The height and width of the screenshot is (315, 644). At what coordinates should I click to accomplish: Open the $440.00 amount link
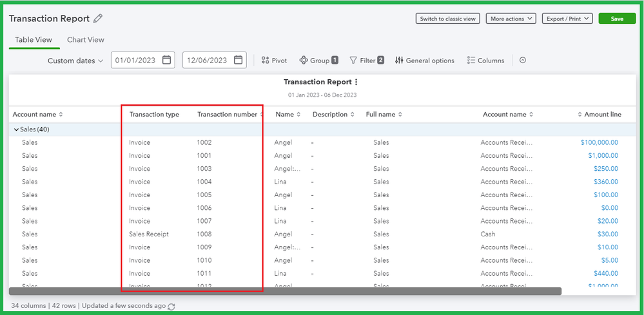606,274
